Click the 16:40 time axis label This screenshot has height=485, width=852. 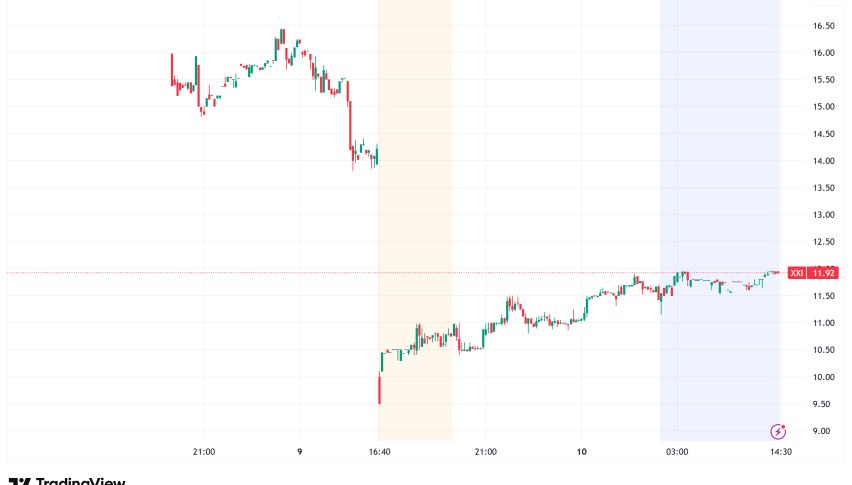click(x=379, y=452)
